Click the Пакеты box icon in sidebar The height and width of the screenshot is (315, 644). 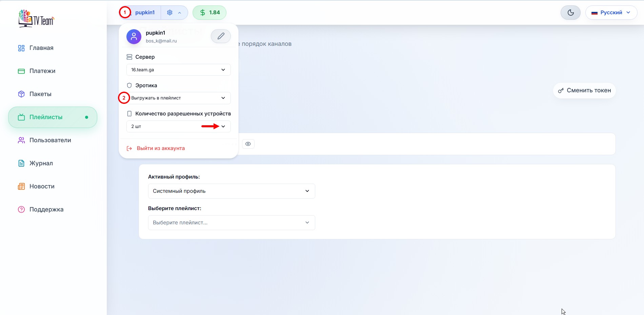21,94
